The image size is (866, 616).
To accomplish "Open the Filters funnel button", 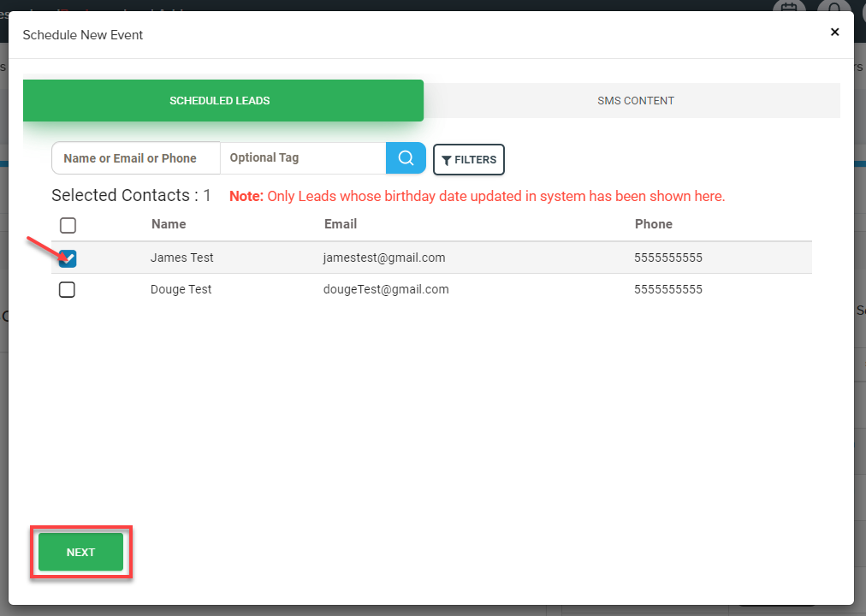I will coord(469,160).
